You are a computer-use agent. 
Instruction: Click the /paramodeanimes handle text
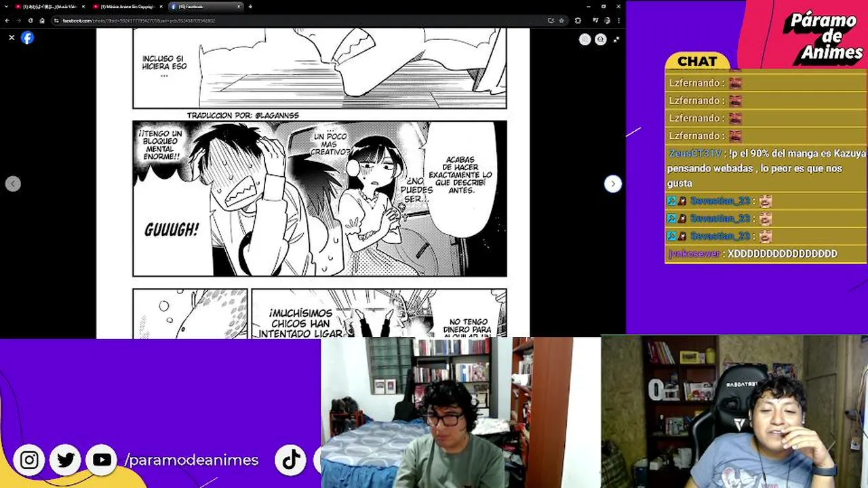191,460
